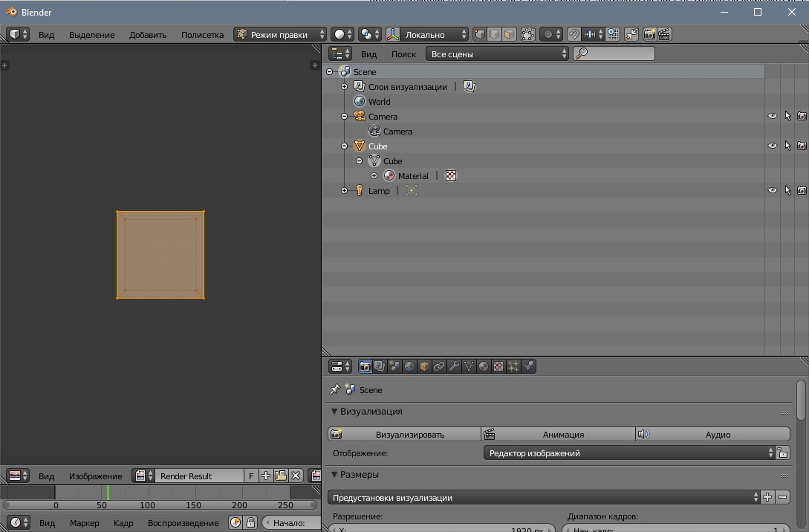809x532 pixels.
Task: Open the Полисетка menu
Action: [x=202, y=34]
